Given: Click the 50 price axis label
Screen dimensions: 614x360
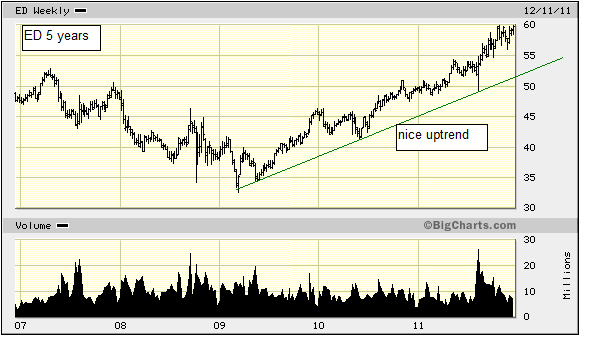Looking at the screenshot, I should (529, 86).
